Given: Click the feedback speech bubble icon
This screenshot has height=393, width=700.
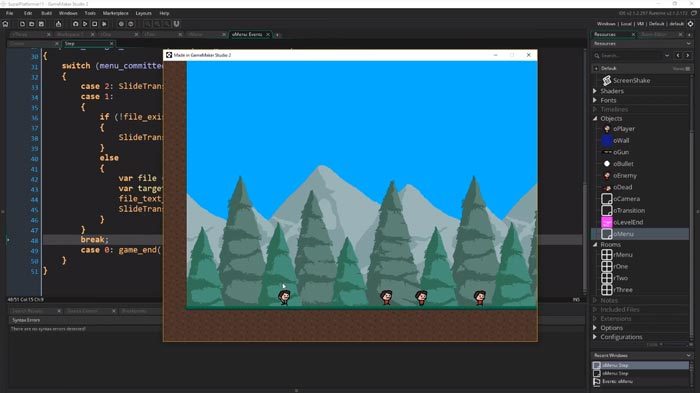Looking at the screenshot, I should pos(694,13).
